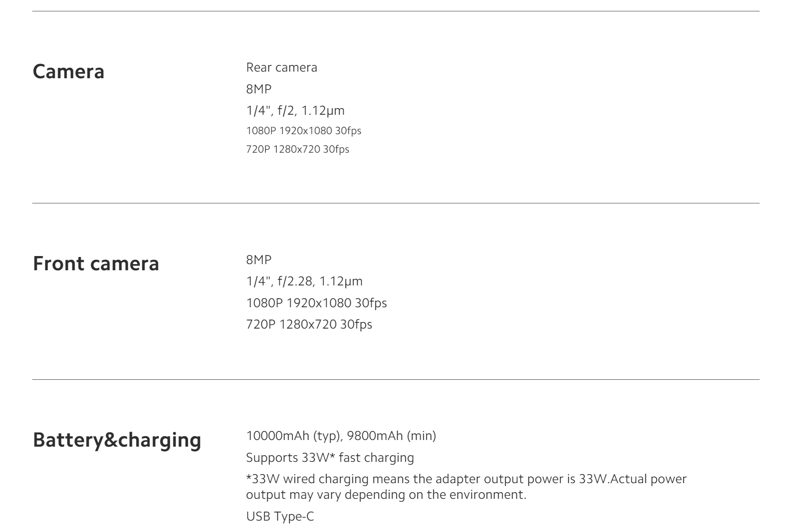Click the 8MP value in Front camera section
This screenshot has height=532, width=799.
259,260
